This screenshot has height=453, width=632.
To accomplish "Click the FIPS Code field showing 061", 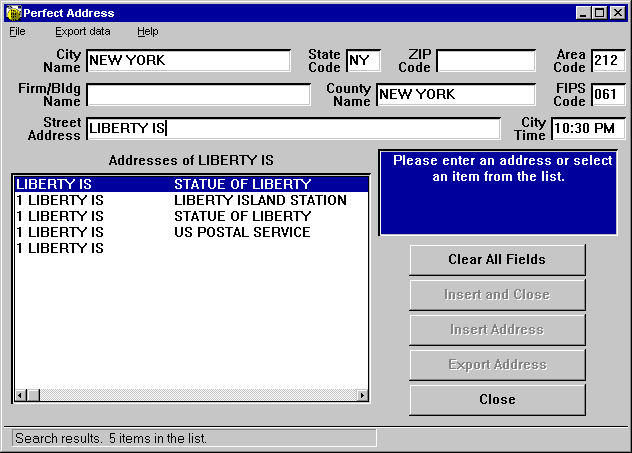I will (608, 94).
